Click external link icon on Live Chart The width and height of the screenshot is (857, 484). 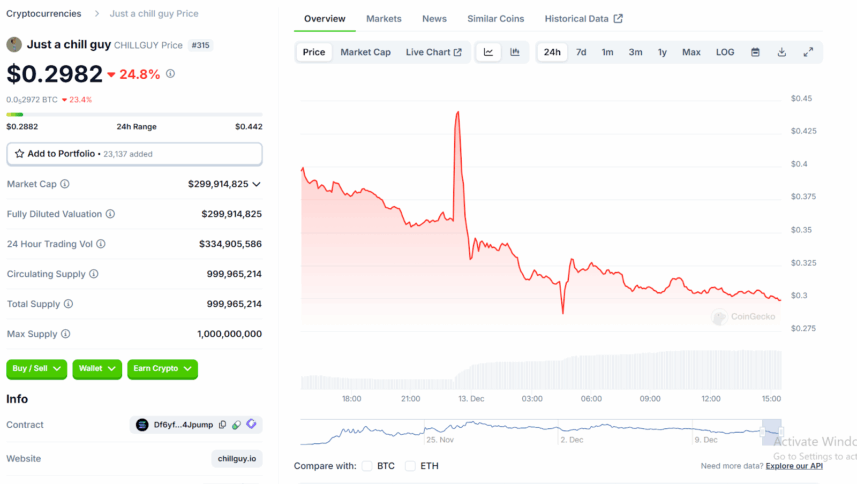click(458, 52)
